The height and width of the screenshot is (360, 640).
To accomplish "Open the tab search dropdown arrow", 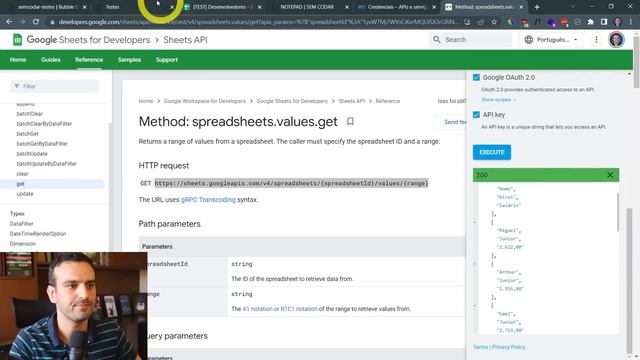I will (x=572, y=7).
